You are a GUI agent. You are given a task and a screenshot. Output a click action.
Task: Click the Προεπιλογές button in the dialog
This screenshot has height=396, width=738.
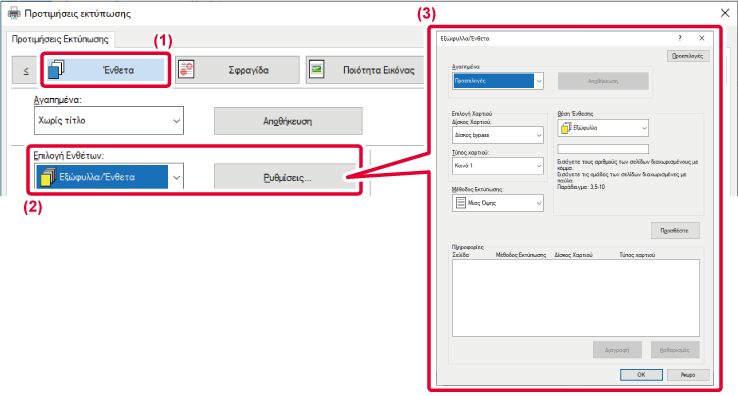click(688, 56)
